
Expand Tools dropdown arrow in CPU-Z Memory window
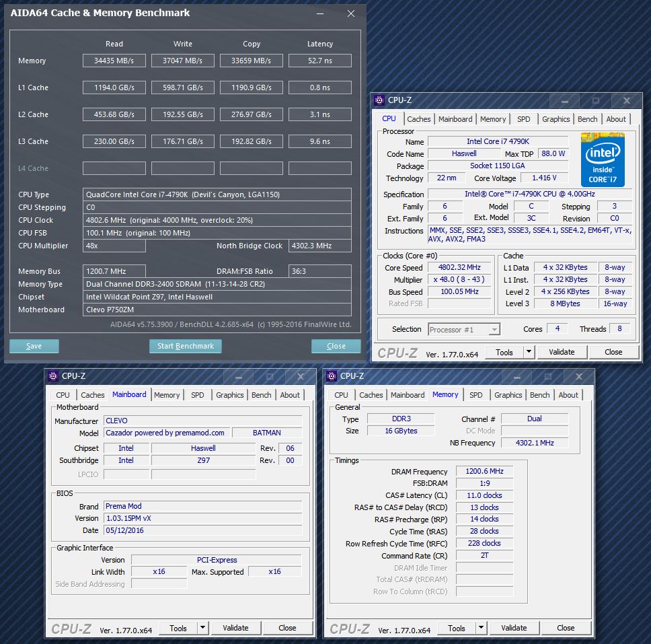[481, 628]
